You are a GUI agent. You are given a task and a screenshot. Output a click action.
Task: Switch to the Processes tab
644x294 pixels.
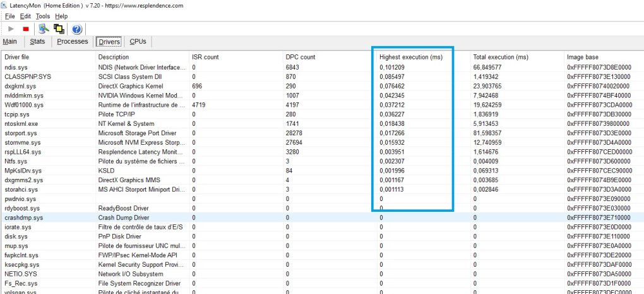click(x=72, y=42)
